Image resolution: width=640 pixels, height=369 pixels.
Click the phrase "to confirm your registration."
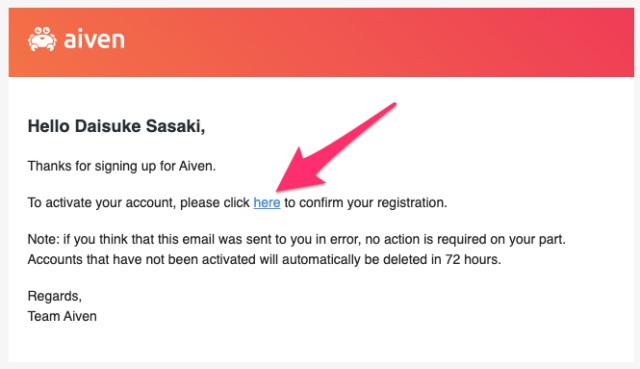(366, 202)
